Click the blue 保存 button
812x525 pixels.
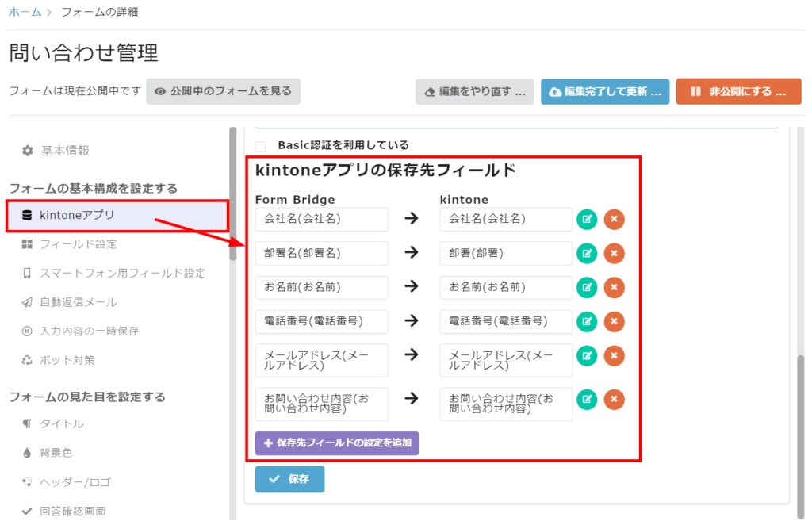click(289, 479)
